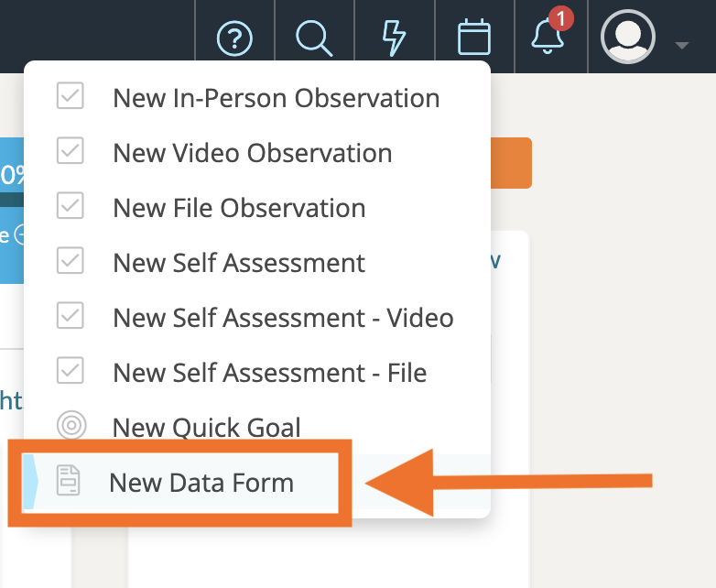The height and width of the screenshot is (588, 716).
Task: Click checkbox icon beside New Self Assessment - Video
Action: tap(71, 317)
